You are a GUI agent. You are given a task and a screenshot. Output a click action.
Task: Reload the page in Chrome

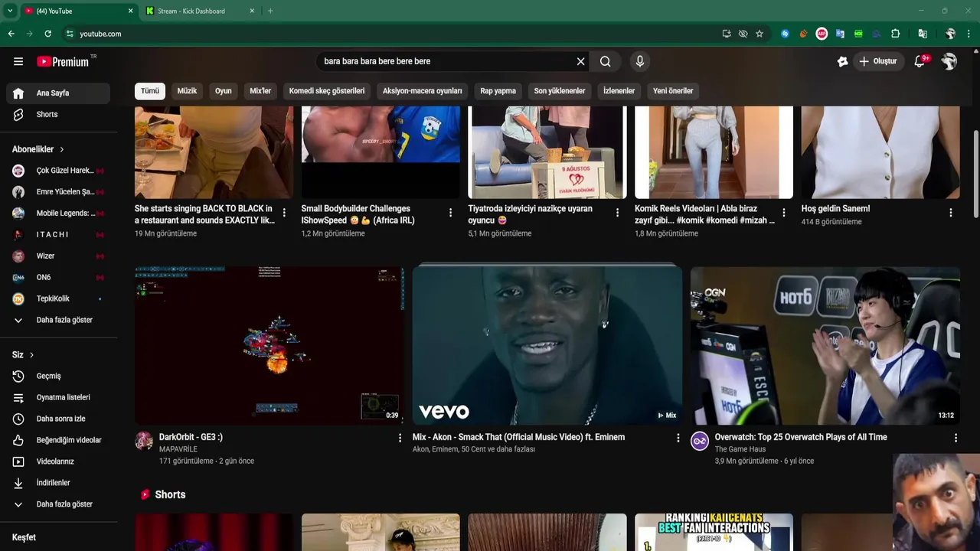pos(47,34)
